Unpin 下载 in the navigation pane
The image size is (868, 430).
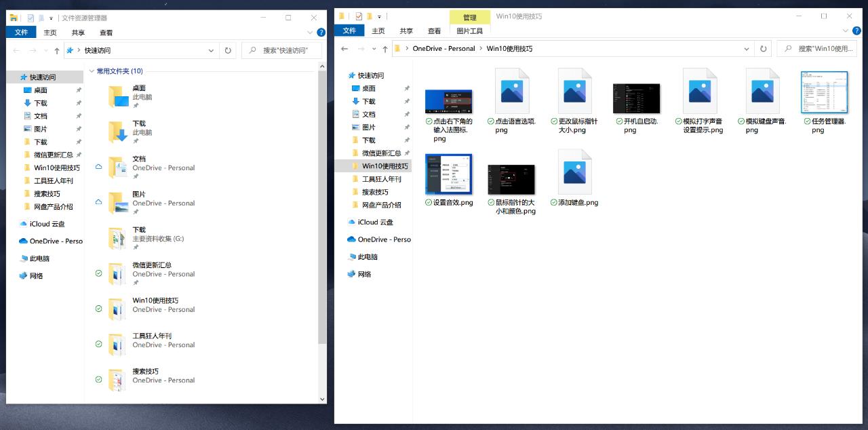(78, 102)
